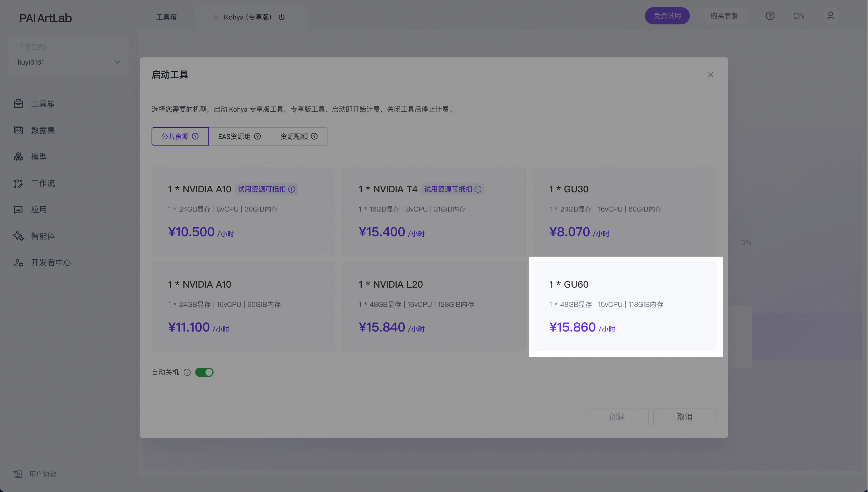Choose the 1 * NVIDIA L20 option card
Image resolution: width=868 pixels, height=492 pixels.
click(x=433, y=306)
